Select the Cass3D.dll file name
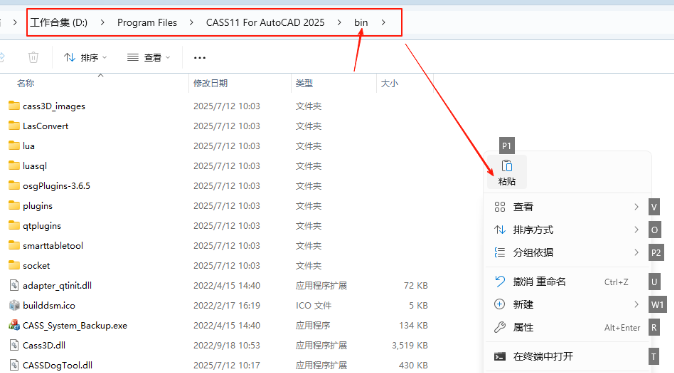Screen dimensions: 674x373 [44, 345]
